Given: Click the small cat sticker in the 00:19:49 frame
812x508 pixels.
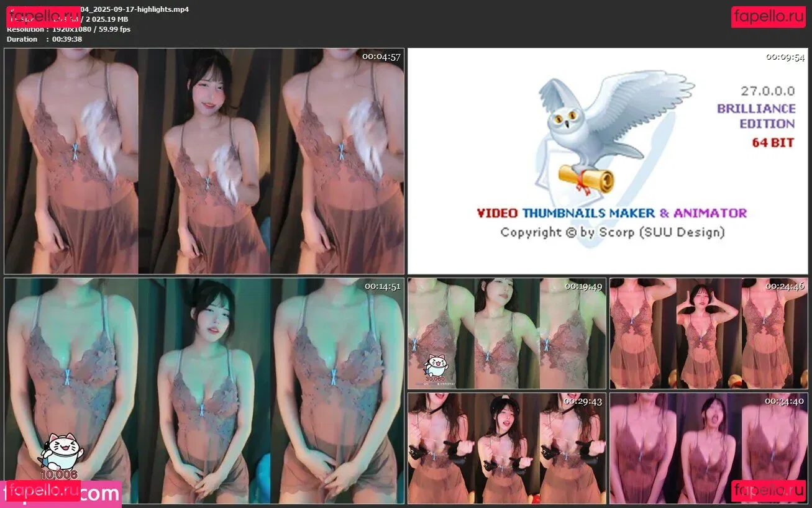Looking at the screenshot, I should pos(436,367).
